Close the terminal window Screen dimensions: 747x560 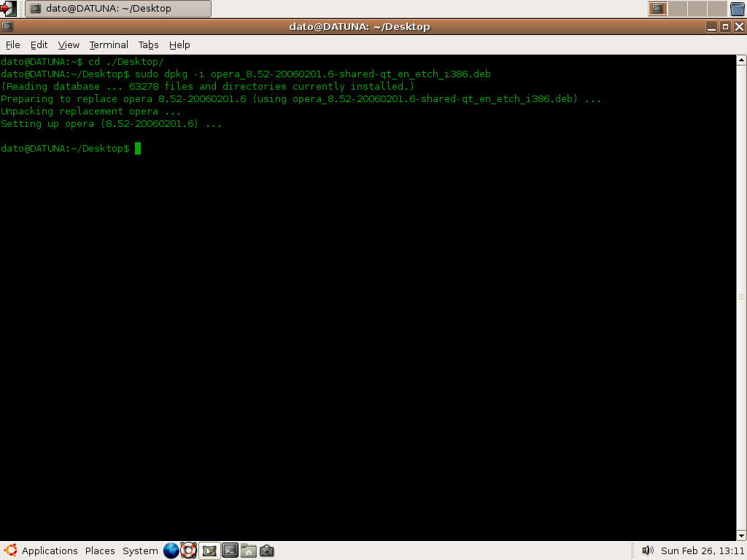pos(740,27)
